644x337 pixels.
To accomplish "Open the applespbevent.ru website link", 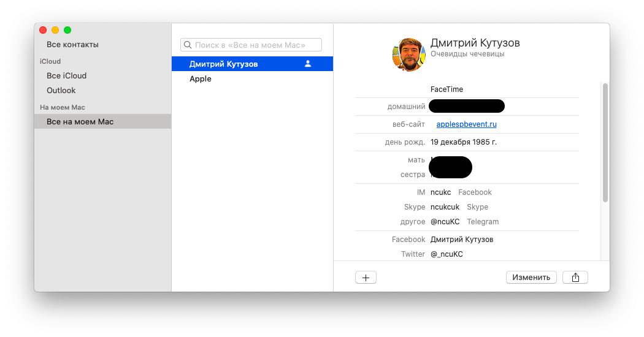I will tap(466, 124).
